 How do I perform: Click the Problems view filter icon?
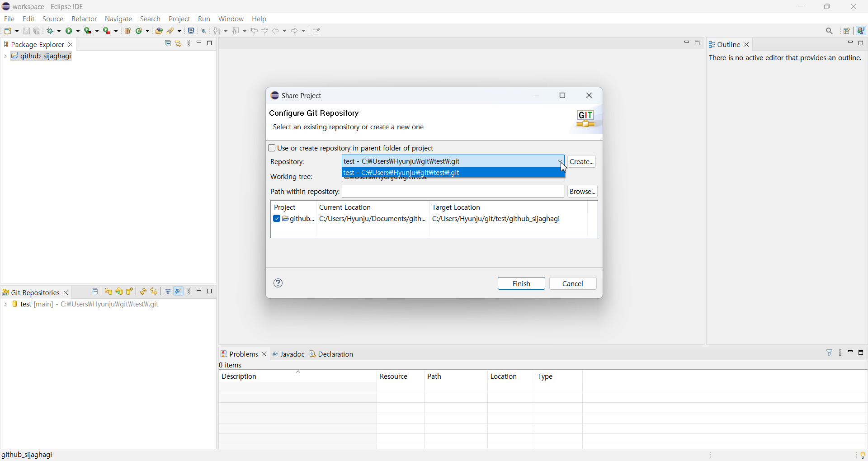point(830,353)
